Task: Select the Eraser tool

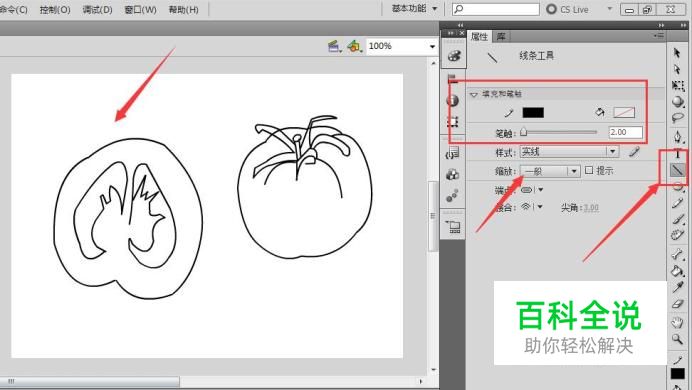Action: pos(677,304)
